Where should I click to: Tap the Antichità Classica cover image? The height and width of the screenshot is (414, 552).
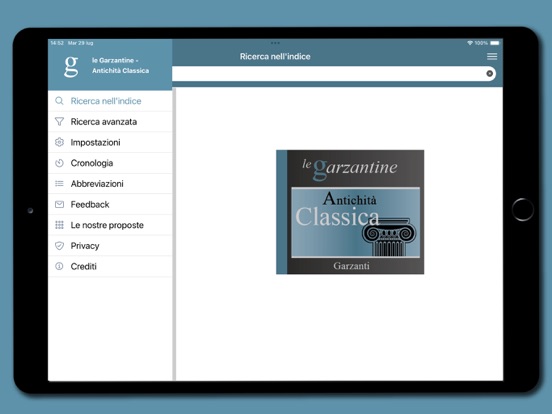(x=350, y=212)
